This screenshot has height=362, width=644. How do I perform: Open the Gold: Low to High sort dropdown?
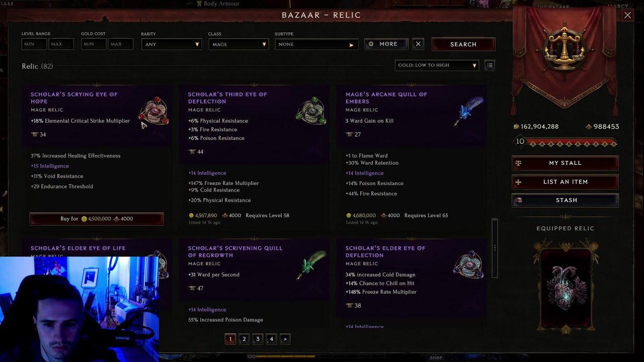pyautogui.click(x=437, y=65)
